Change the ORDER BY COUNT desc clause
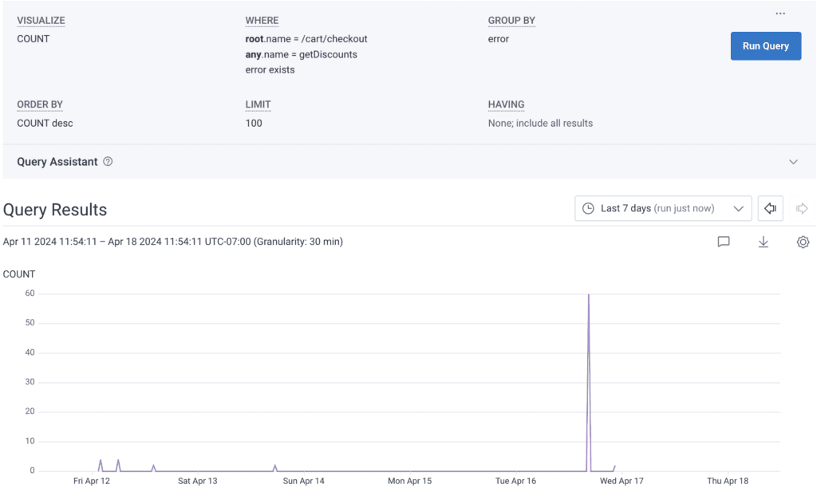The width and height of the screenshot is (817, 504). [45, 124]
